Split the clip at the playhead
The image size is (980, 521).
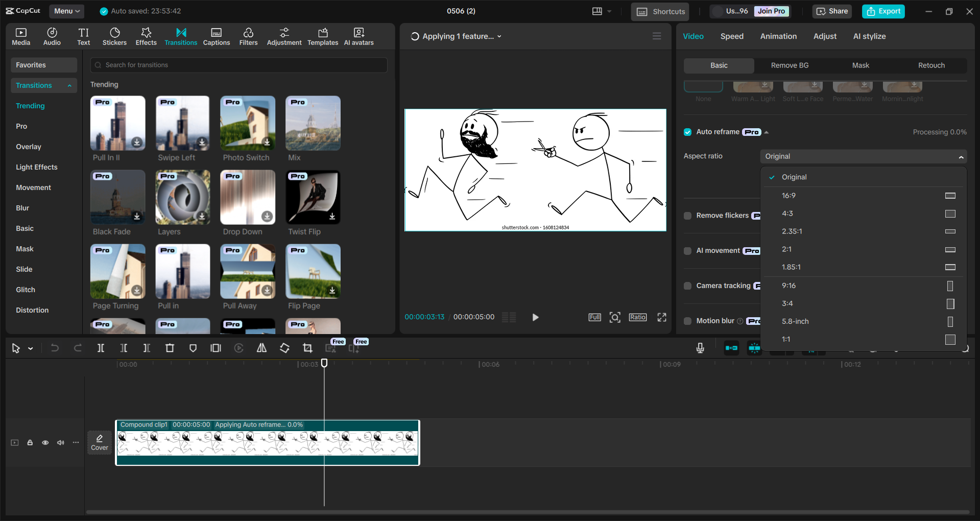pyautogui.click(x=101, y=348)
